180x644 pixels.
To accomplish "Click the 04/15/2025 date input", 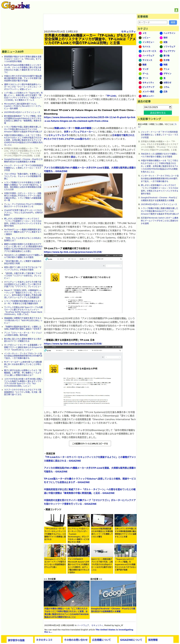I will click(x=158, y=107).
